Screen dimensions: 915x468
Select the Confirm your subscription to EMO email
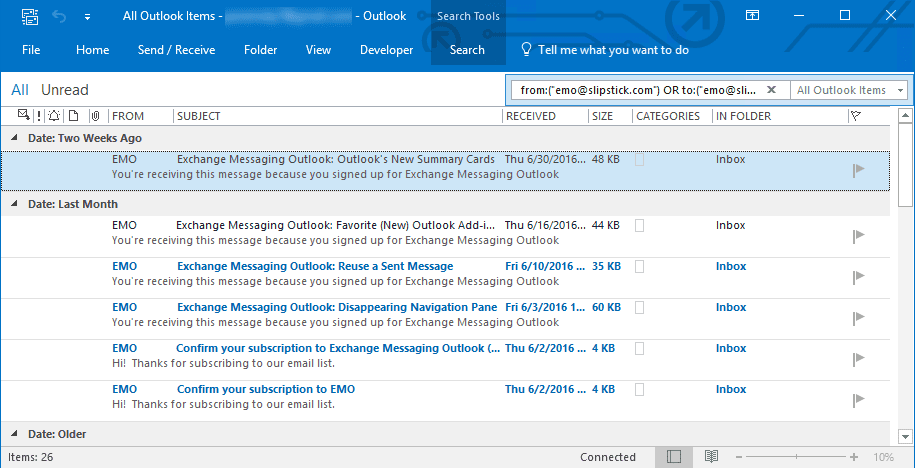pos(445,400)
